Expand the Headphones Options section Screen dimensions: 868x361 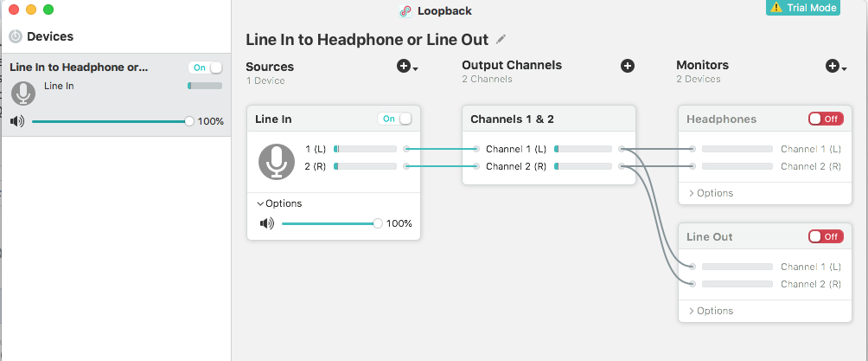pyautogui.click(x=711, y=193)
